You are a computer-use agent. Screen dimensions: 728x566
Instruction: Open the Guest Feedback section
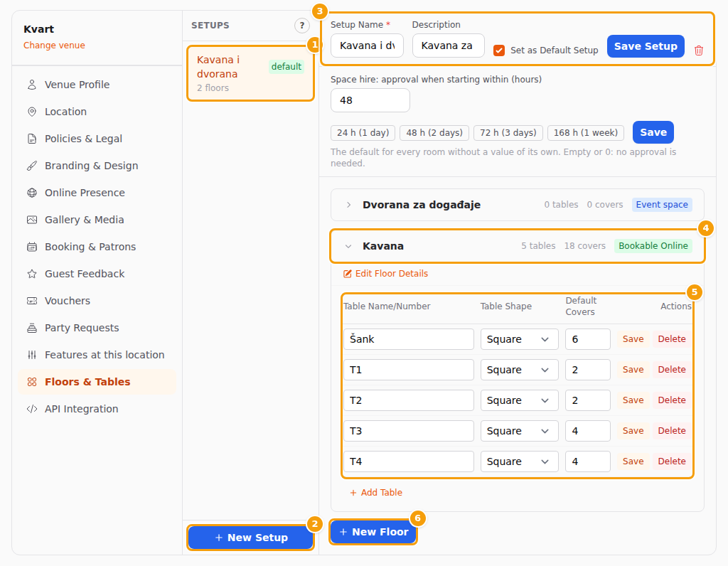click(97, 274)
